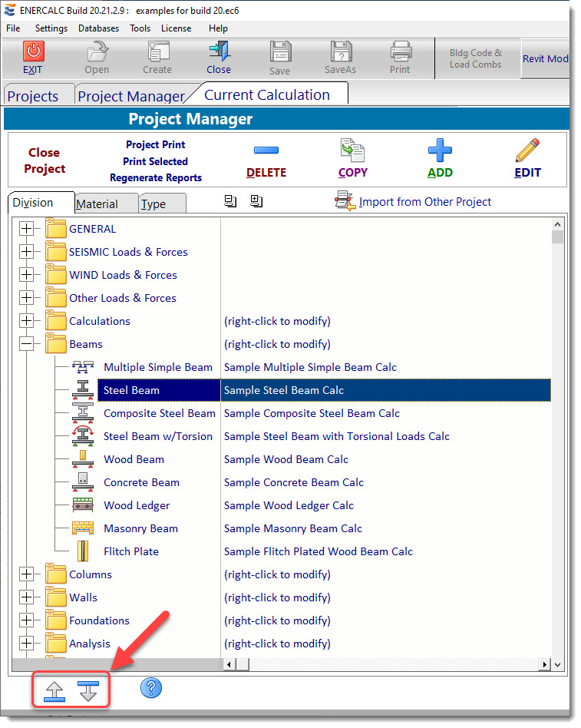The height and width of the screenshot is (728, 581).
Task: Move selected calculation up with arrow icon
Action: pyautogui.click(x=54, y=691)
